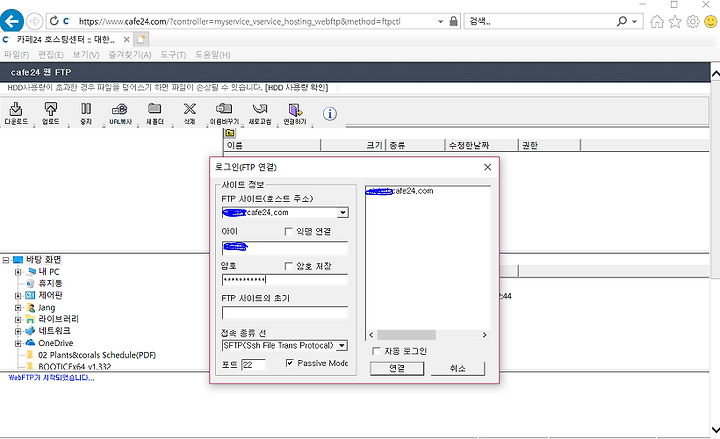Click the address bar lock icon
This screenshot has width=720, height=439.
pos(453,21)
